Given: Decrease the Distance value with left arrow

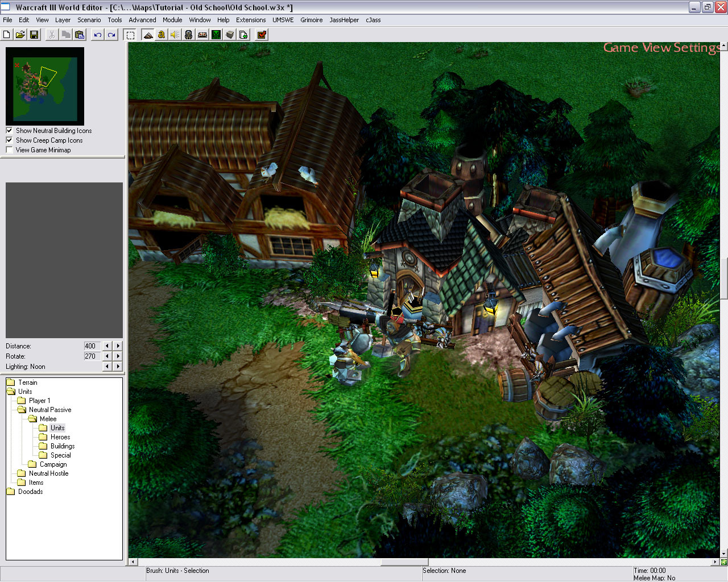Looking at the screenshot, I should pos(107,346).
